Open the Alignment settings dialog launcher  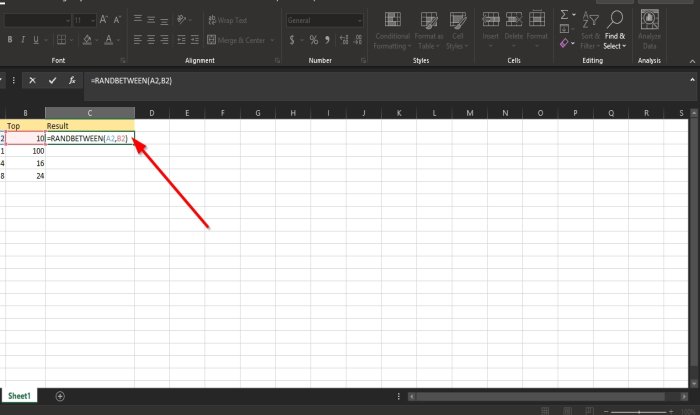click(277, 61)
